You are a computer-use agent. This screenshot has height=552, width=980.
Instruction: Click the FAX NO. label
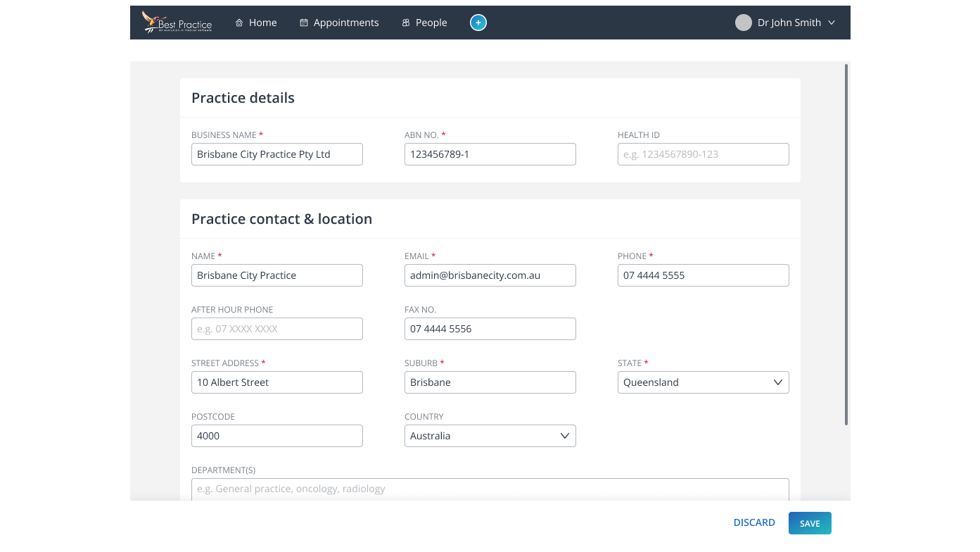pos(421,310)
